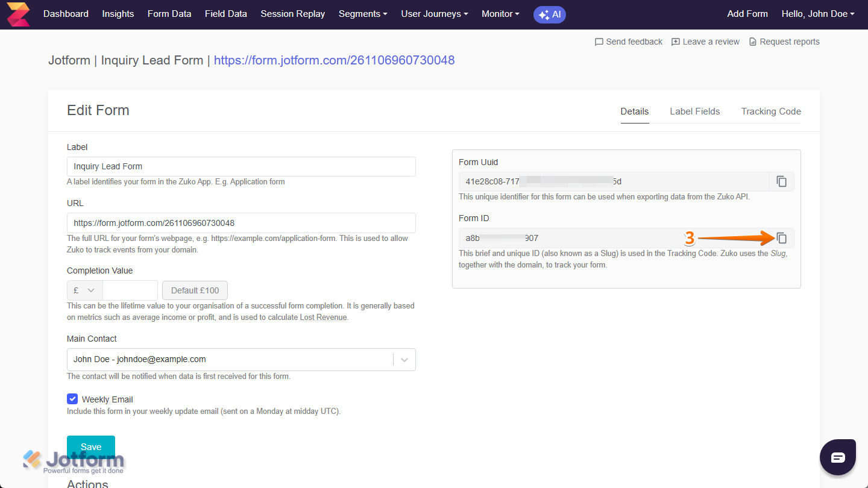Copy the Form ID slug

[x=781, y=237]
